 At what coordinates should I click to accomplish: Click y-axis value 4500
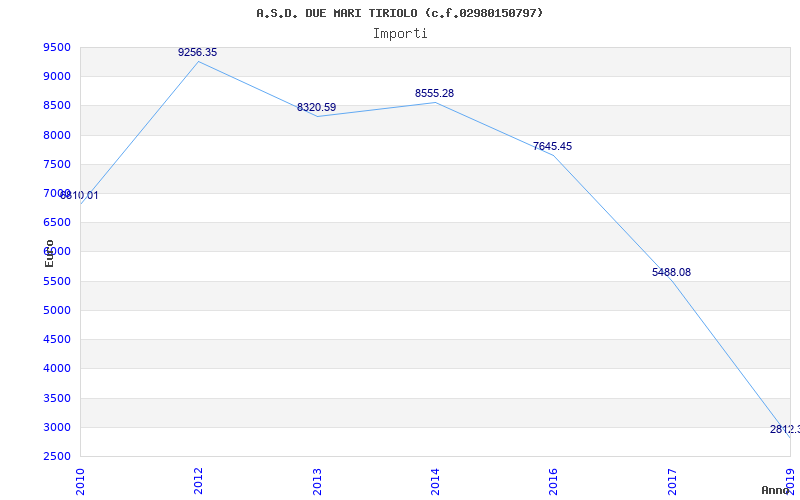(57, 339)
